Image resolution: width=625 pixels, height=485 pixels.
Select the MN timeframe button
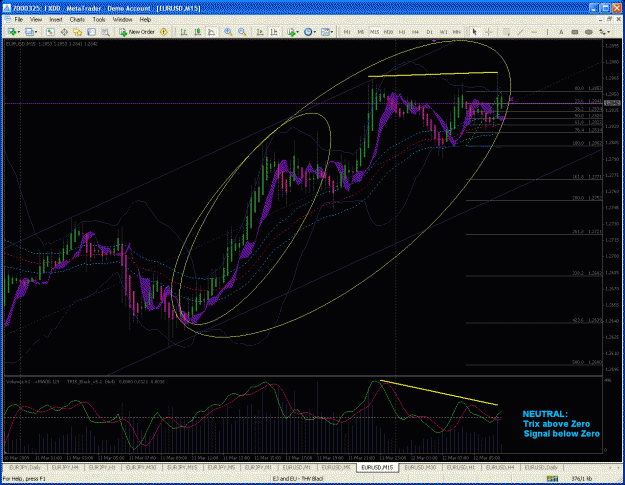point(457,32)
